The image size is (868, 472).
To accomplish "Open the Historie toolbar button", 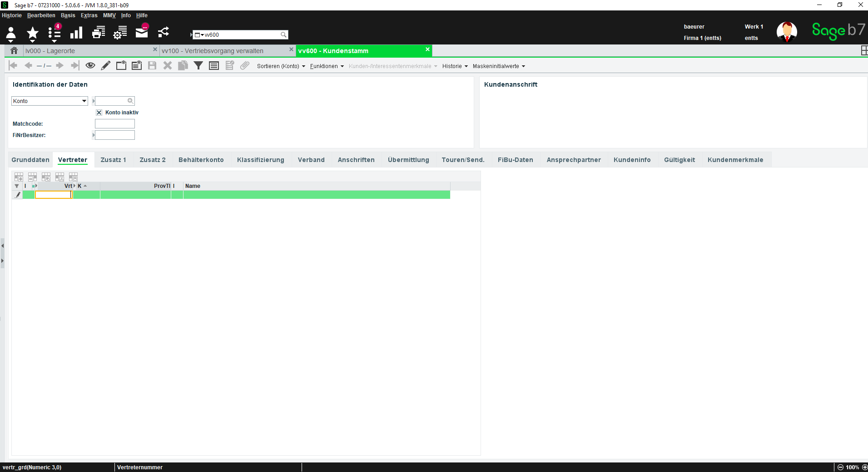I will [455, 66].
